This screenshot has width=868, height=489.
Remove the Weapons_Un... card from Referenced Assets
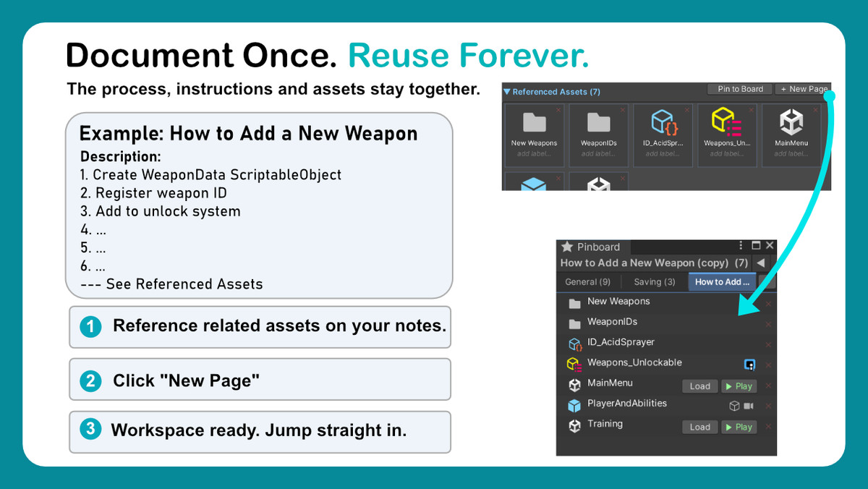point(752,110)
